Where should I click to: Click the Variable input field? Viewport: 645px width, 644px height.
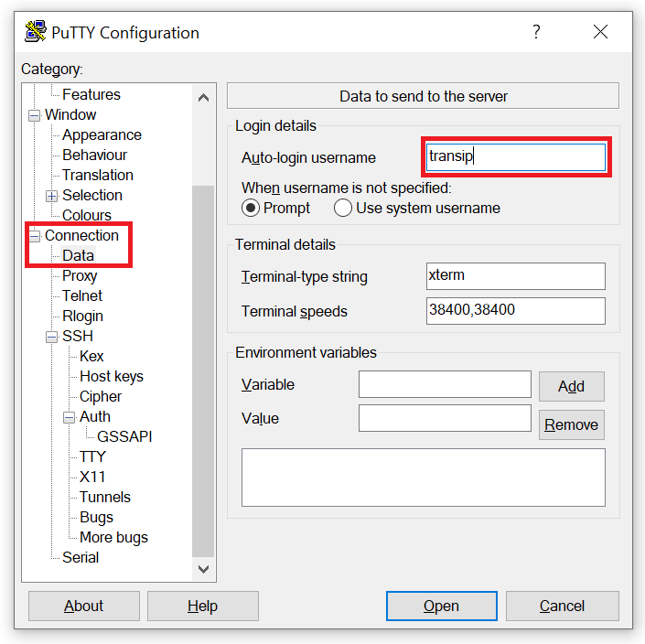445,384
